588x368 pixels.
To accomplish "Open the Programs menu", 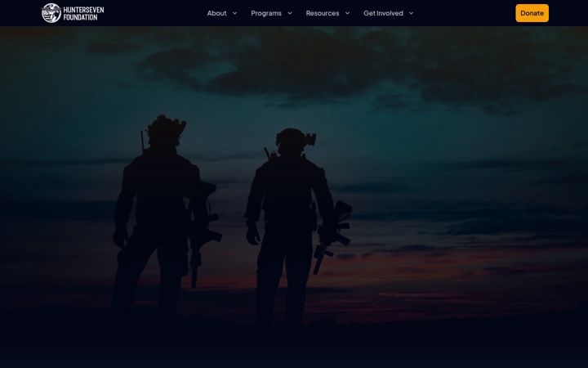I will tap(266, 13).
